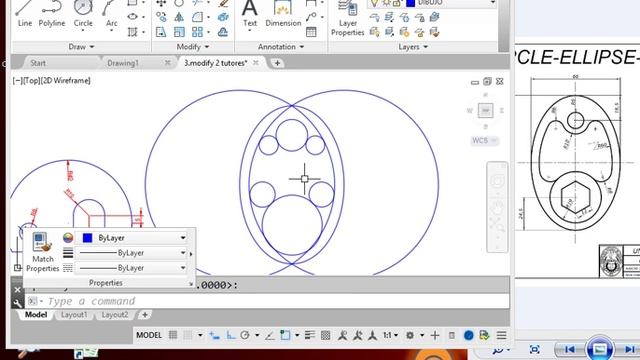
Task: Switch to the Layout2 tab
Action: 115,315
